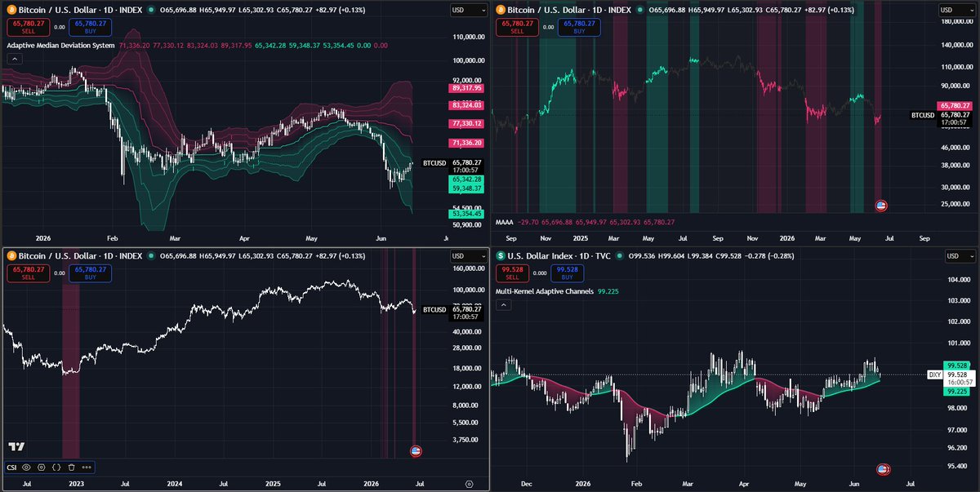Collapse legend in Adaptive Median Deviation chart
The image size is (980, 492).
(14, 58)
